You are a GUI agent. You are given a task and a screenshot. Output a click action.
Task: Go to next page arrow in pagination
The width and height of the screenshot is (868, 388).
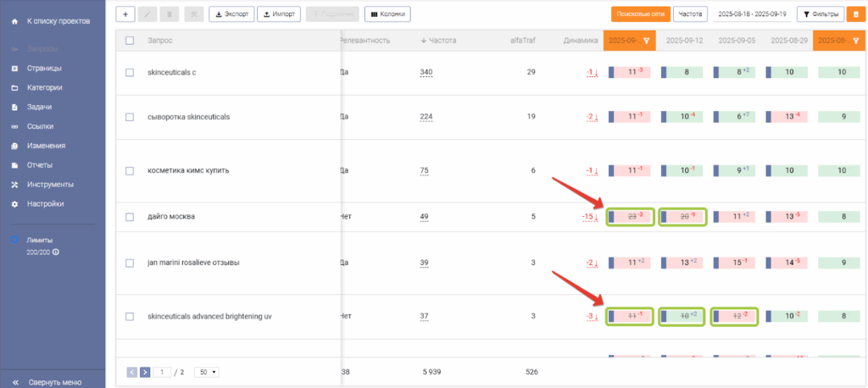145,371
